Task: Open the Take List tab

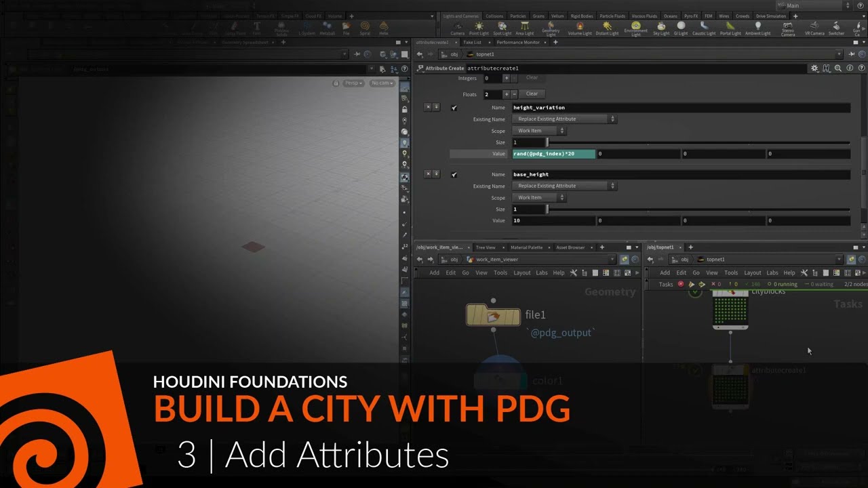Action: click(472, 42)
